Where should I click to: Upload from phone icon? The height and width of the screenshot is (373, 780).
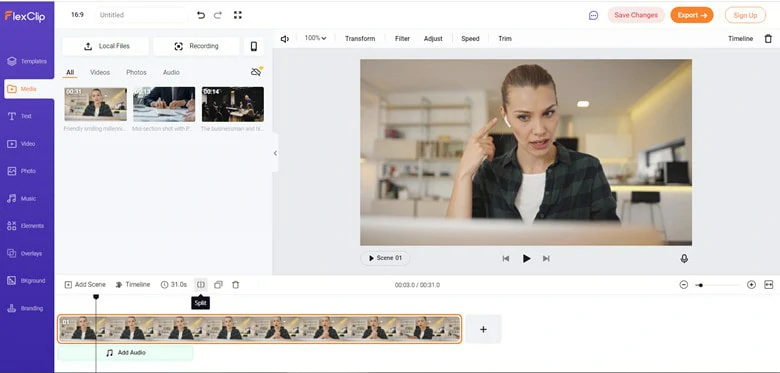tap(254, 46)
